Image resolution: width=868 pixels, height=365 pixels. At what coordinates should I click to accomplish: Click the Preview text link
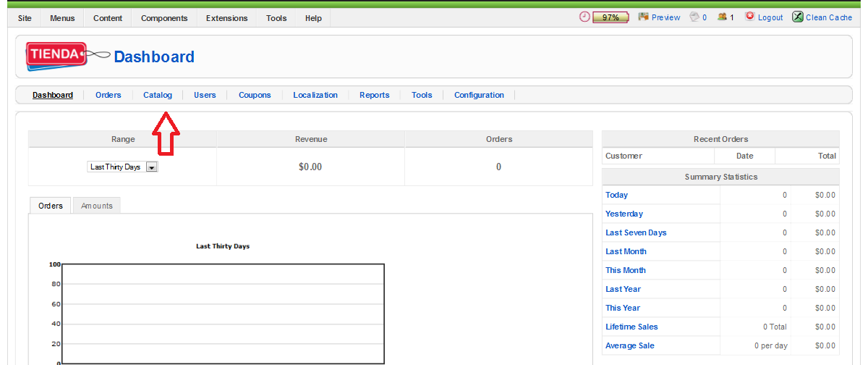[x=665, y=17]
